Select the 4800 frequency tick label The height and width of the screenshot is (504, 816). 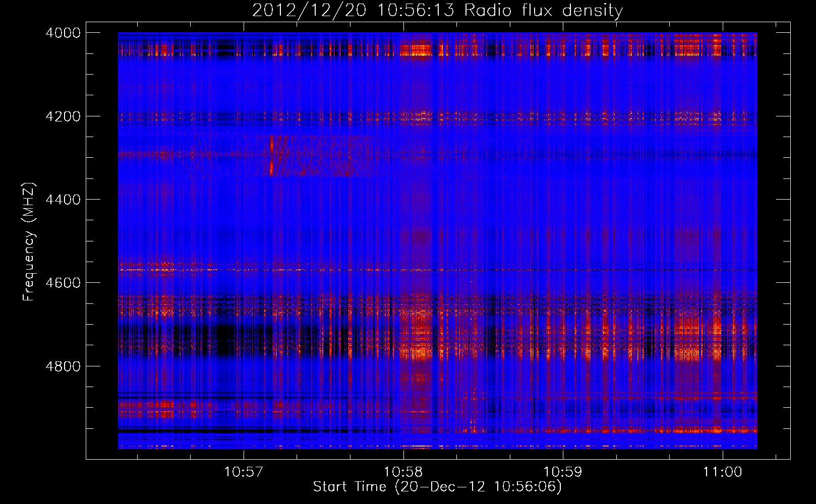pos(63,366)
